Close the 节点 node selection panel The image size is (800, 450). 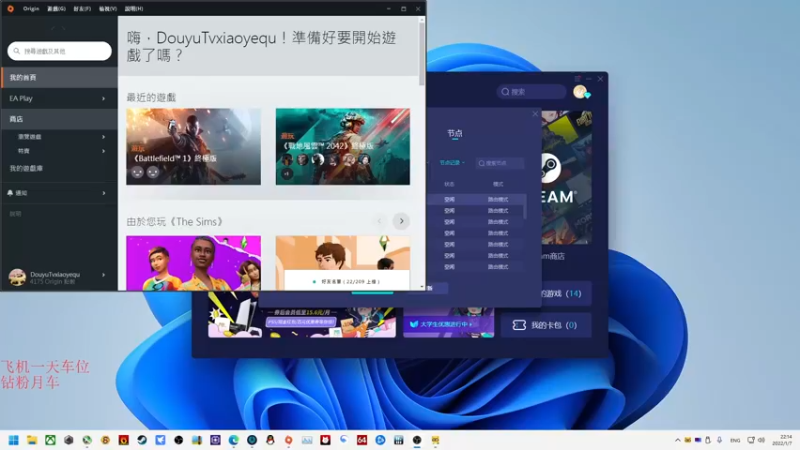[x=535, y=114]
